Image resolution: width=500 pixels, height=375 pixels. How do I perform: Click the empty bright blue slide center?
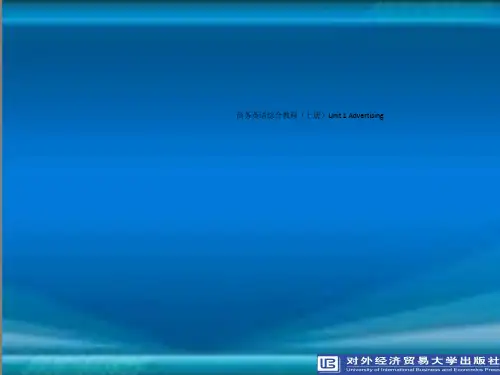250,200
